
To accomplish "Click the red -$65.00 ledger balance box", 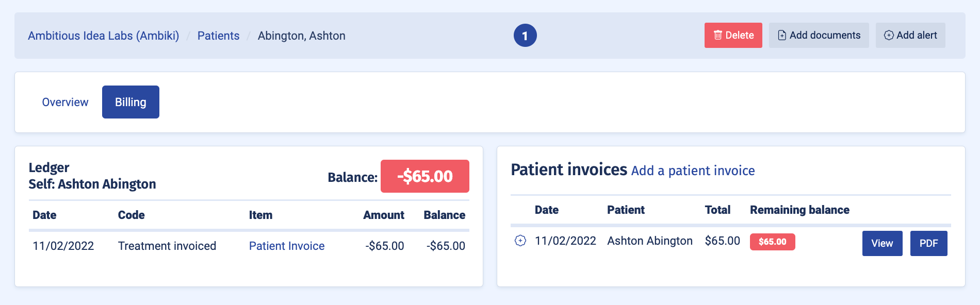I will (425, 176).
